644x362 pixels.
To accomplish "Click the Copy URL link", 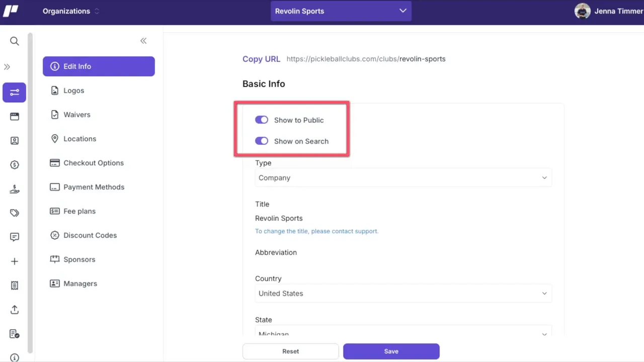I will click(261, 59).
